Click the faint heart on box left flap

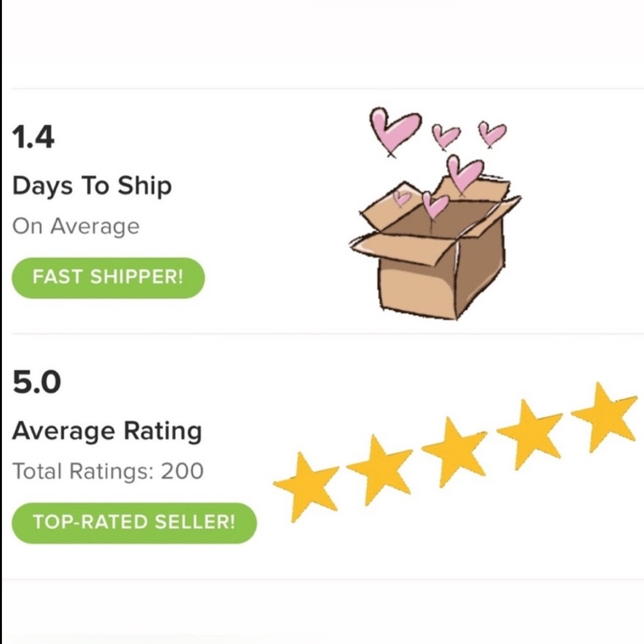coord(402,198)
